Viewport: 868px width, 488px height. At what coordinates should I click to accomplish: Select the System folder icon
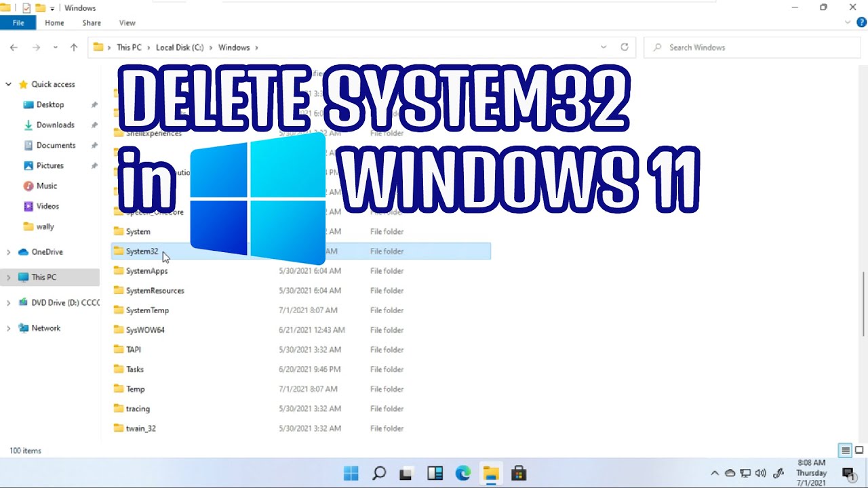[119, 232]
